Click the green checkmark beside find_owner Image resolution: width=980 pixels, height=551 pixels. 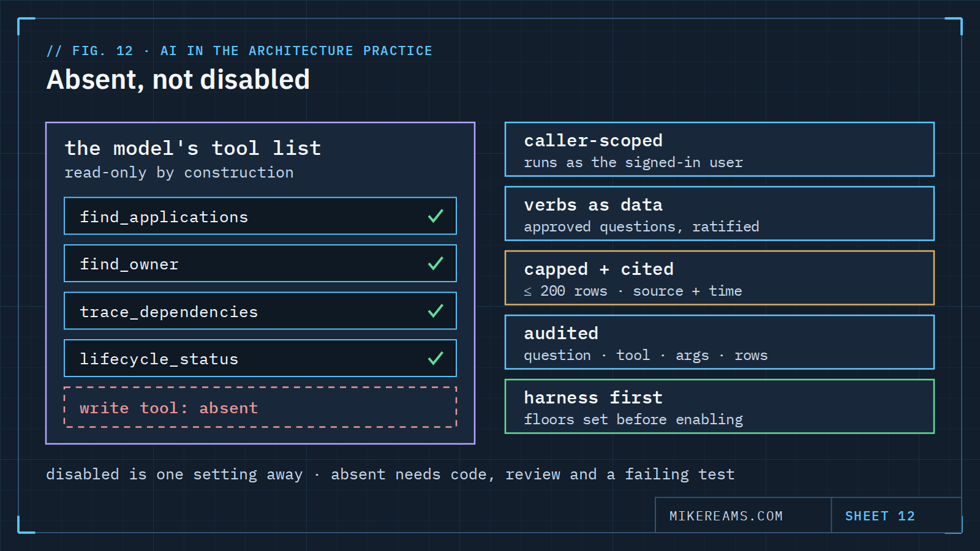pyautogui.click(x=435, y=263)
